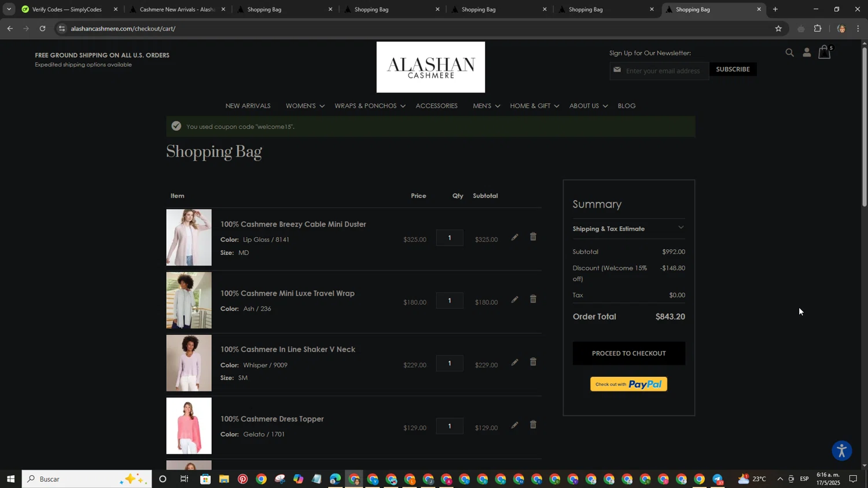Open a new browser tab

775,9
